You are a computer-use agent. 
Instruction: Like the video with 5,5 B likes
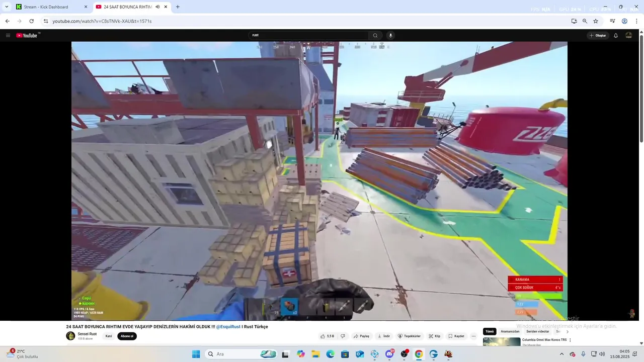(x=327, y=336)
